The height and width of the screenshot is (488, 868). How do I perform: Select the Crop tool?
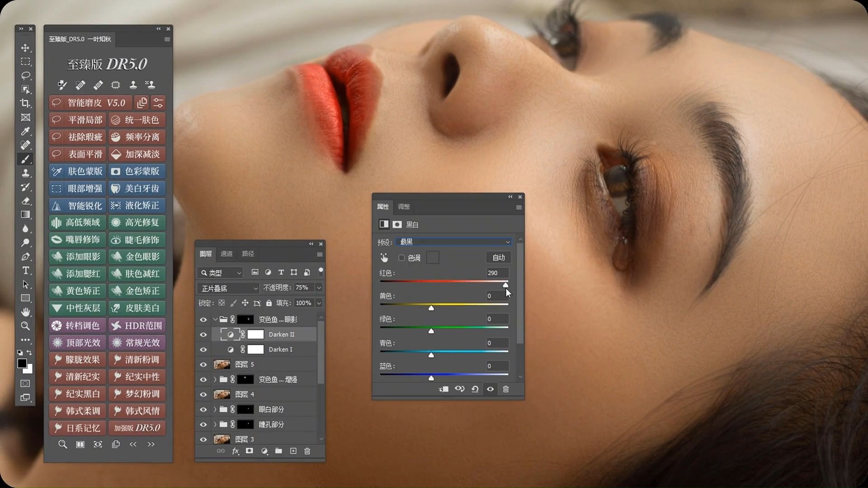pyautogui.click(x=25, y=103)
